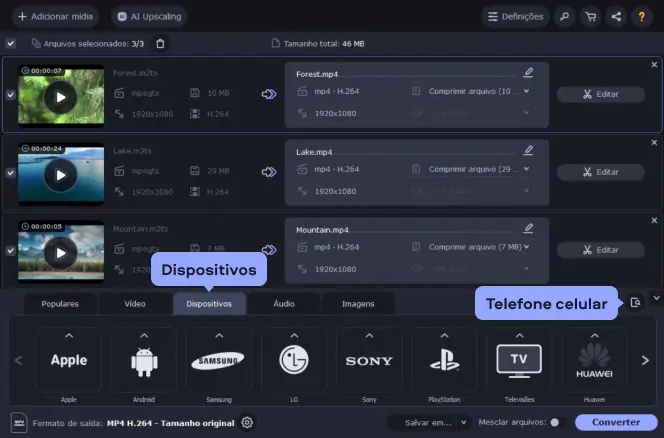Open the Salvar em dropdown arrow
Viewport: 664px width, 438px height.
(x=464, y=422)
